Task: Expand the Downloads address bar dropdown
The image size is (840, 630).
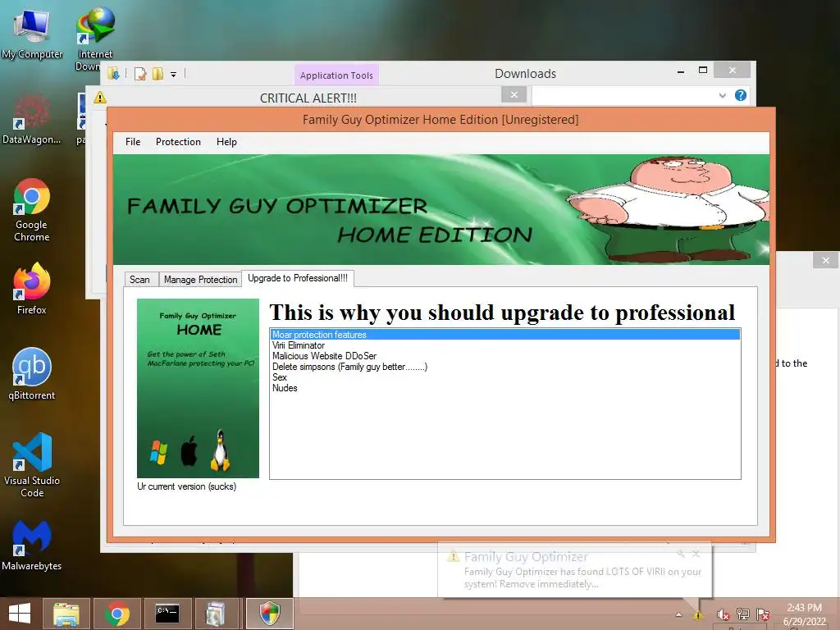Action: 722,95
